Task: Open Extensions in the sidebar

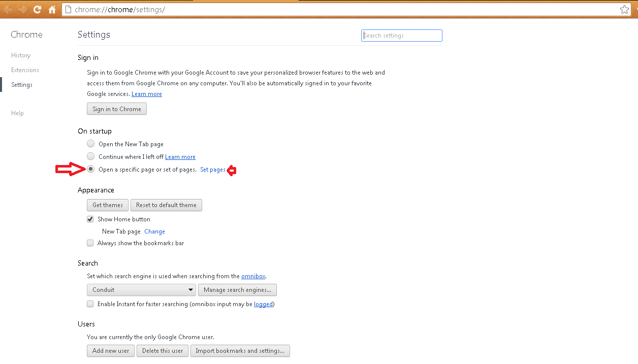Action: (25, 70)
